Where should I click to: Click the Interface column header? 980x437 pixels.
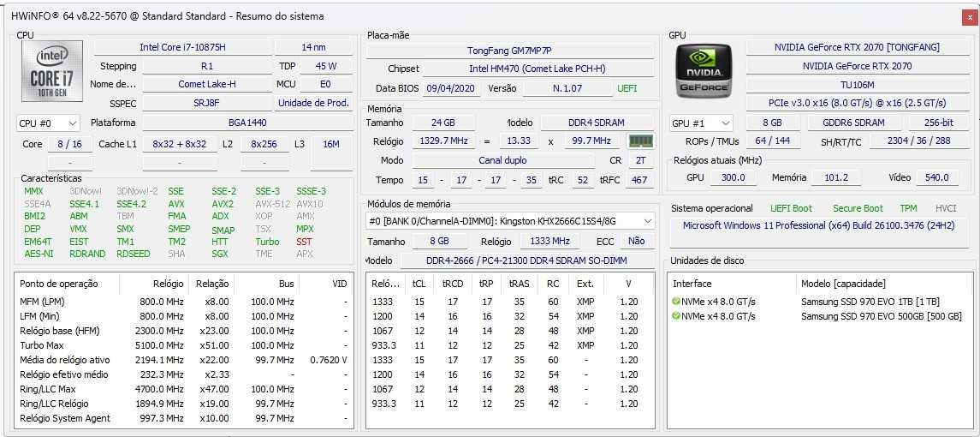coord(733,284)
